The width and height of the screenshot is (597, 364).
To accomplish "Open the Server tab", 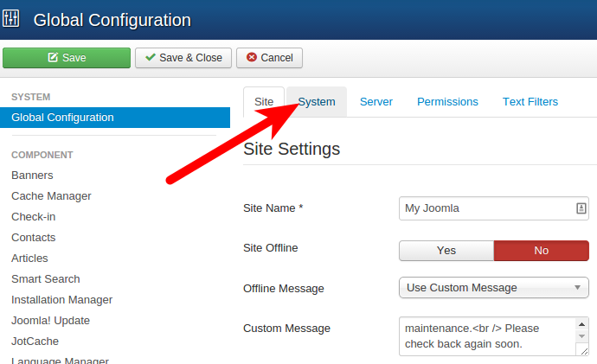I will tap(376, 102).
